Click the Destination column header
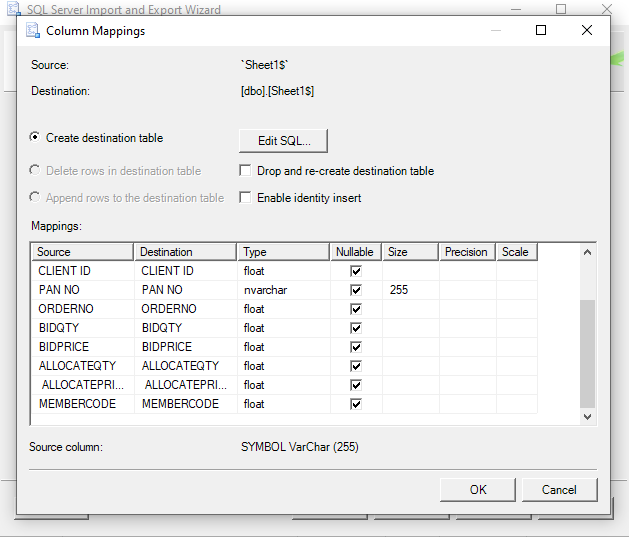Viewport: 629px width, 537px height. (x=185, y=252)
